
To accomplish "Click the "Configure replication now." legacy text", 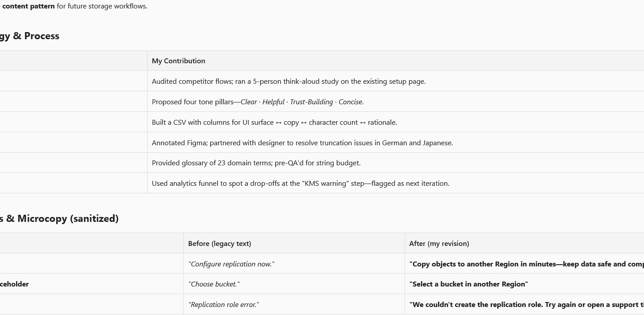I will tap(231, 264).
